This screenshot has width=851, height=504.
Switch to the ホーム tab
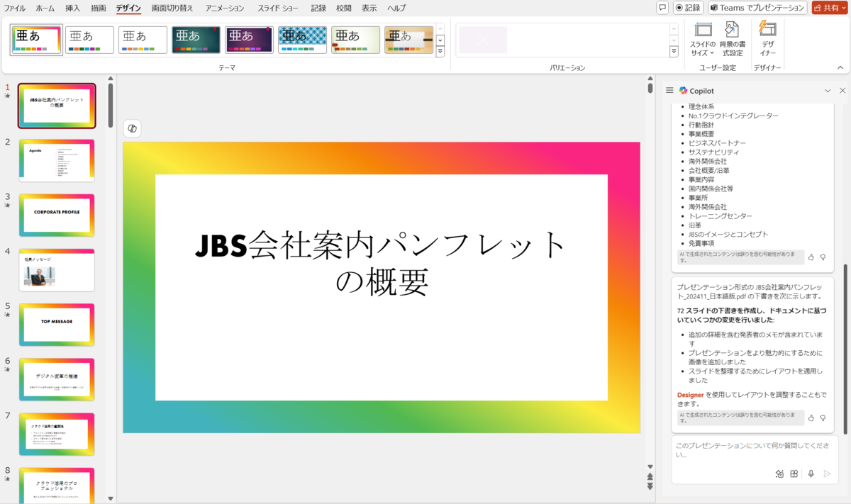tap(45, 9)
